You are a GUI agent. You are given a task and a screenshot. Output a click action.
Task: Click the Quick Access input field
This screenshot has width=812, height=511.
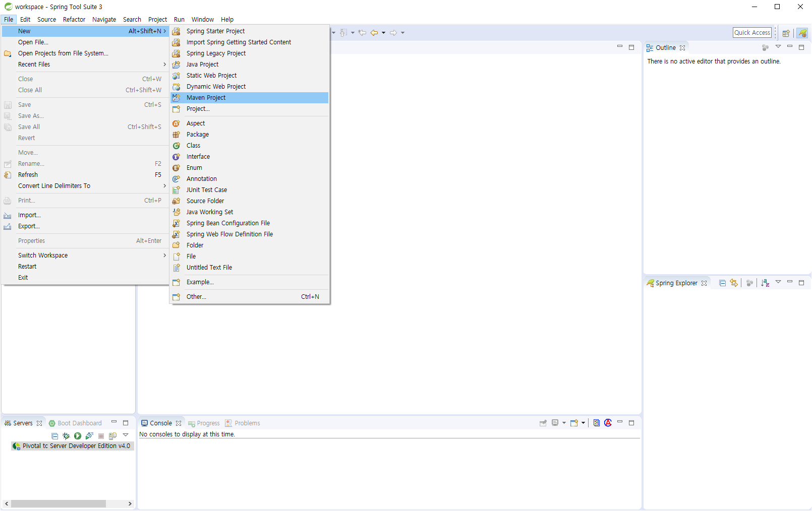click(x=752, y=33)
